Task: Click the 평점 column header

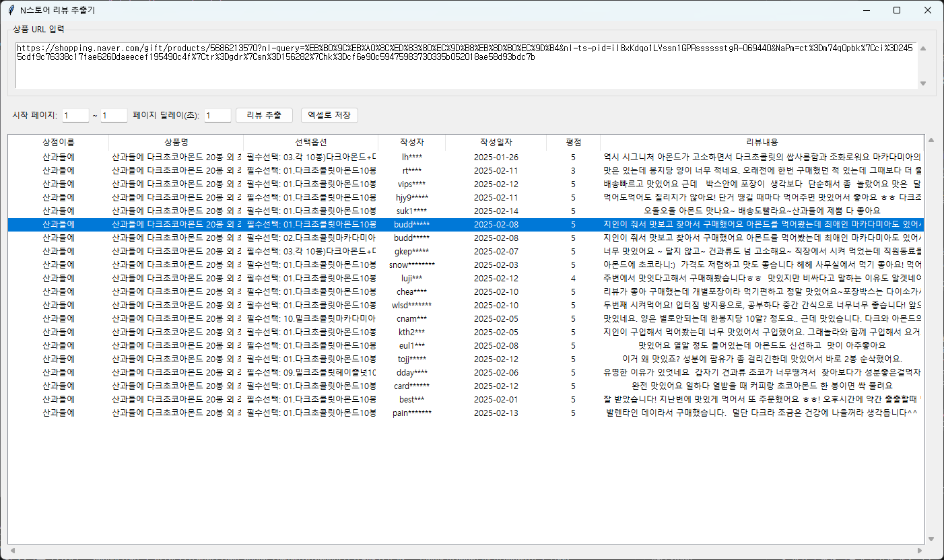Action: [x=573, y=143]
